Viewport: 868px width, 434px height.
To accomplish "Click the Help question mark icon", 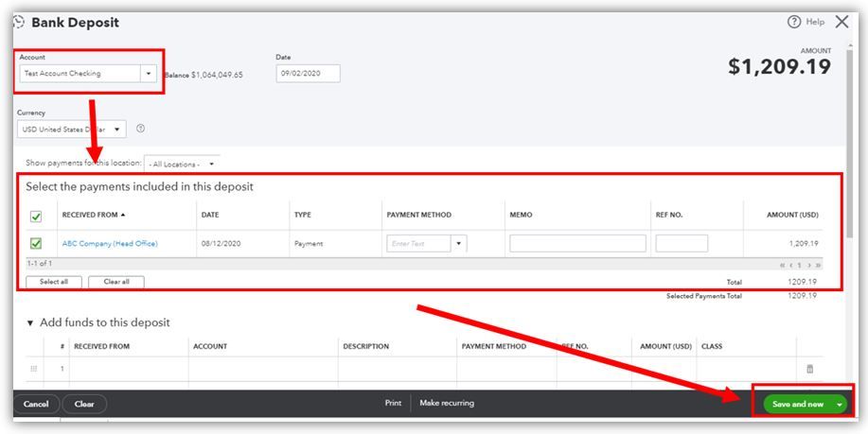I will tap(794, 22).
